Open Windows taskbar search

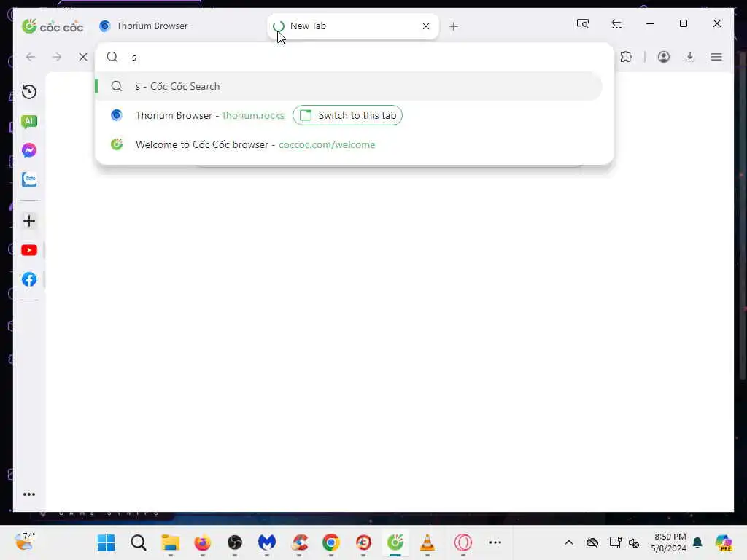138,542
